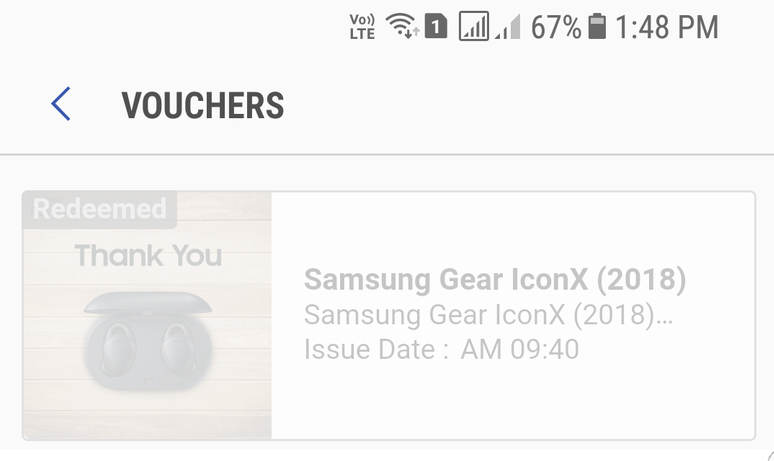Viewport: 774px width, 461px height.
Task: Tap the 1:48 PM clock
Action: pyautogui.click(x=666, y=27)
